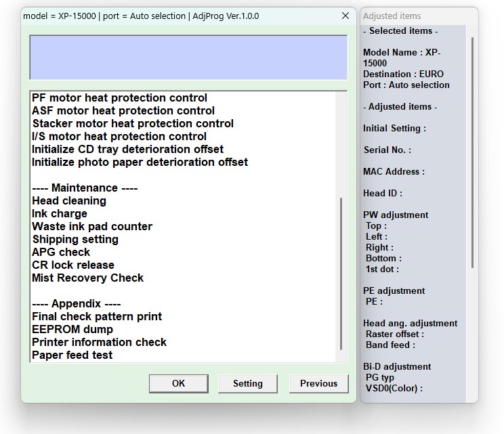Select Paper feed test
504x434 pixels.
[72, 355]
